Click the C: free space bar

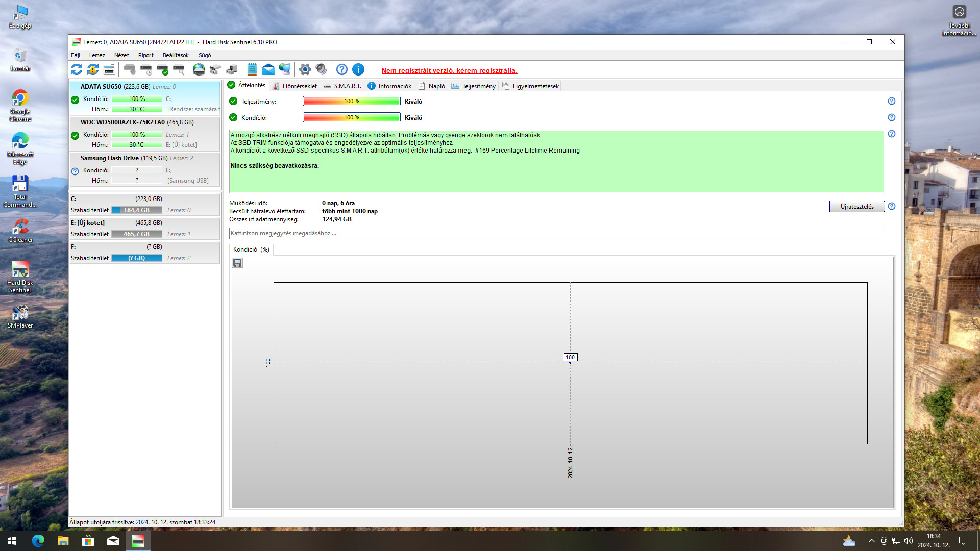[x=137, y=210]
